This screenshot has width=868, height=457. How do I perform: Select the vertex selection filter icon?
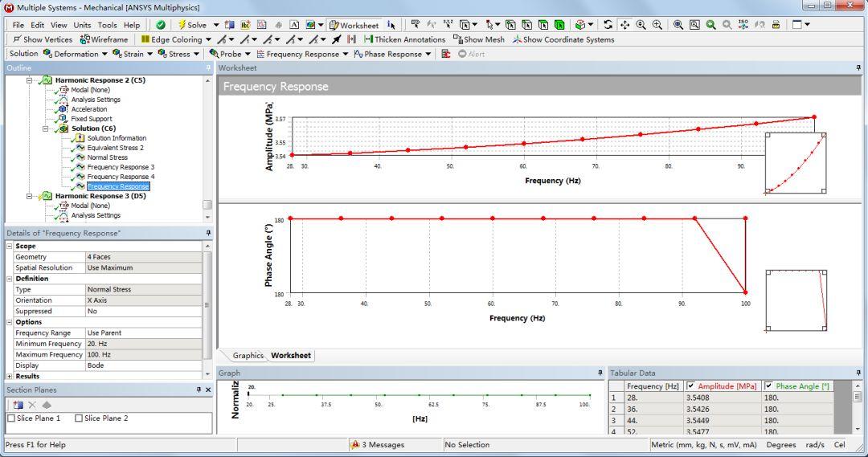511,25
